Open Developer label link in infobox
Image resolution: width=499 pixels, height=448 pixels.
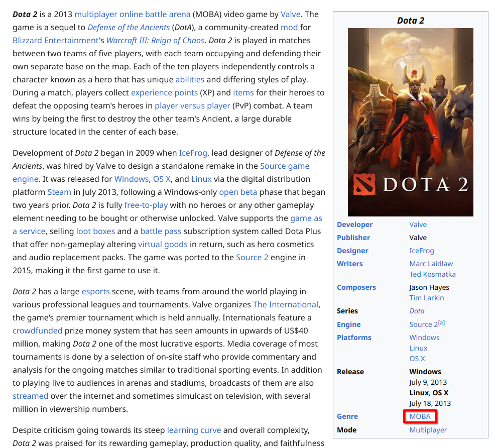(354, 225)
